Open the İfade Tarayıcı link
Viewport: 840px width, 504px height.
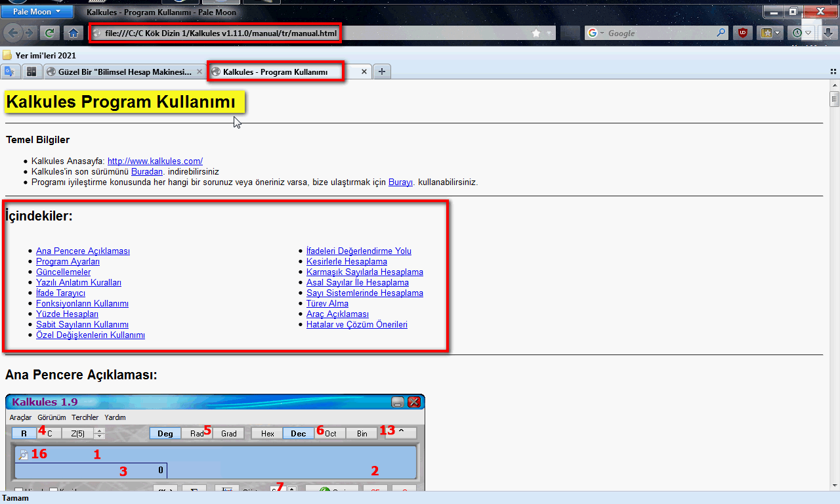[60, 293]
